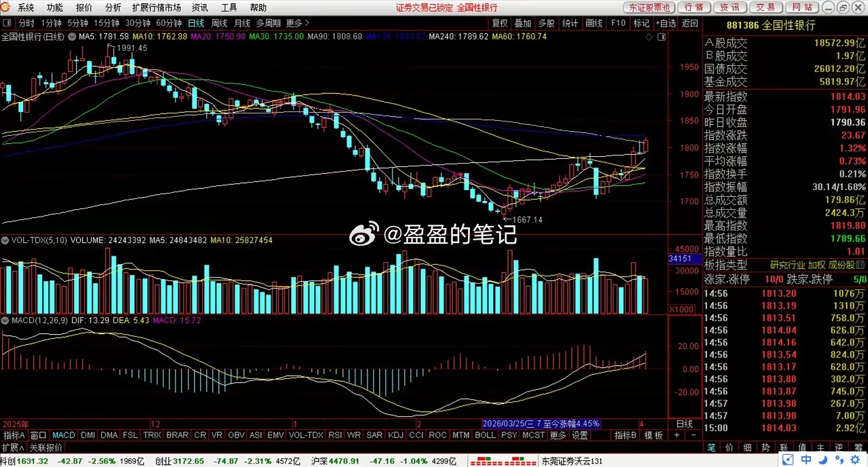Image resolution: width=868 pixels, height=467 pixels.
Task: Click the 东证股票池 button
Action: pos(649,7)
